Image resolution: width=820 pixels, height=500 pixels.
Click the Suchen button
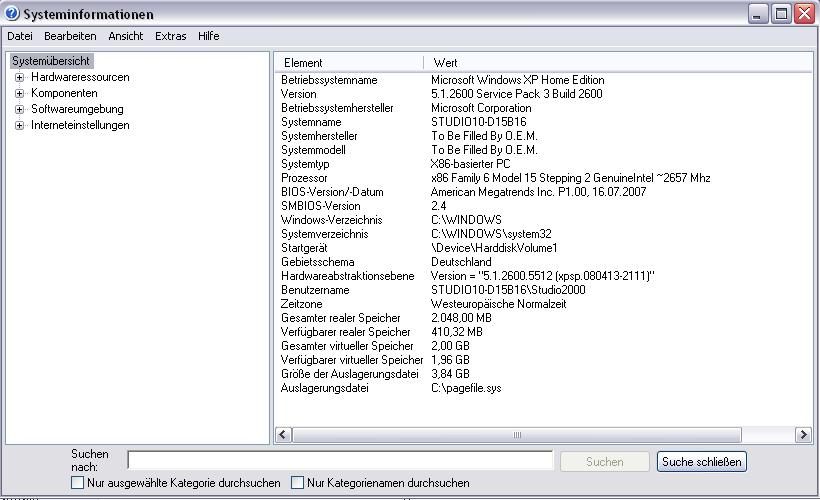click(605, 462)
